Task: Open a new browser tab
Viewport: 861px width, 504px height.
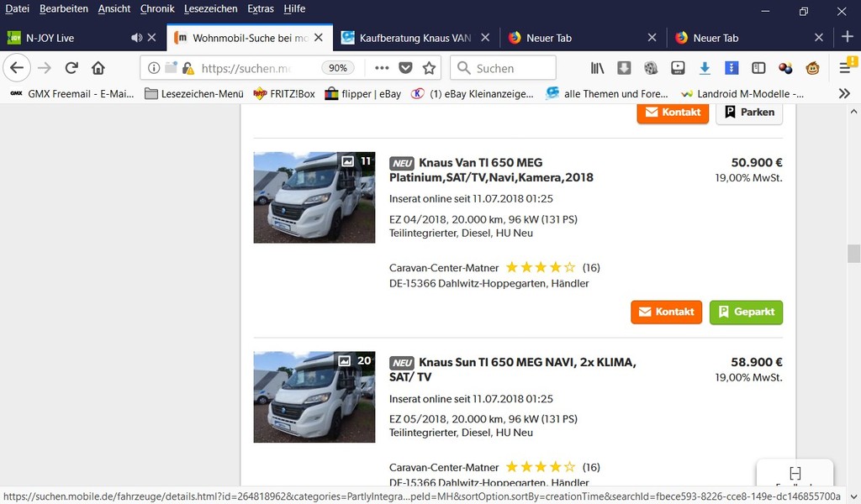Action: click(x=848, y=37)
